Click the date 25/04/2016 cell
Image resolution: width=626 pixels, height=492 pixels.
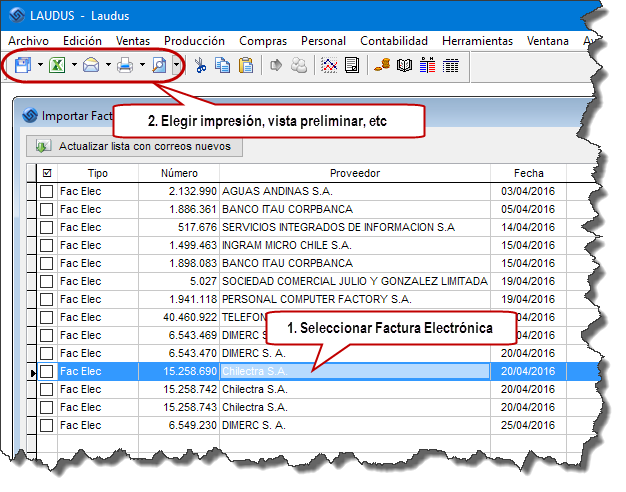click(x=529, y=425)
